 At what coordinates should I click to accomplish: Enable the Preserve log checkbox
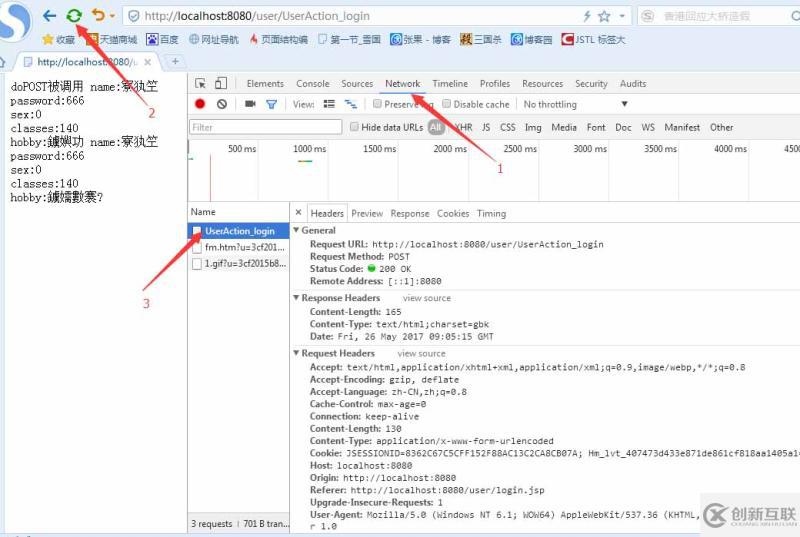378,104
